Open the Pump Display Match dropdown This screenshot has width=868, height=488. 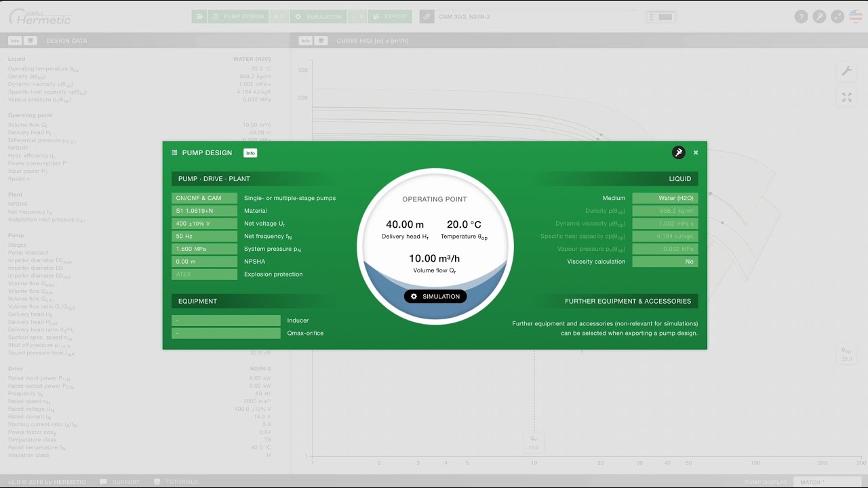point(827,482)
